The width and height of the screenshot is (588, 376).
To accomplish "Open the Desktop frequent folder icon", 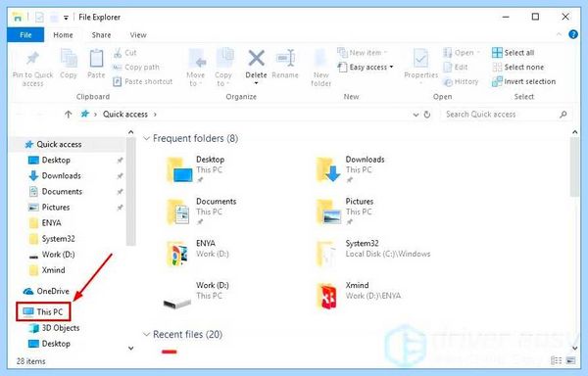I will point(179,170).
